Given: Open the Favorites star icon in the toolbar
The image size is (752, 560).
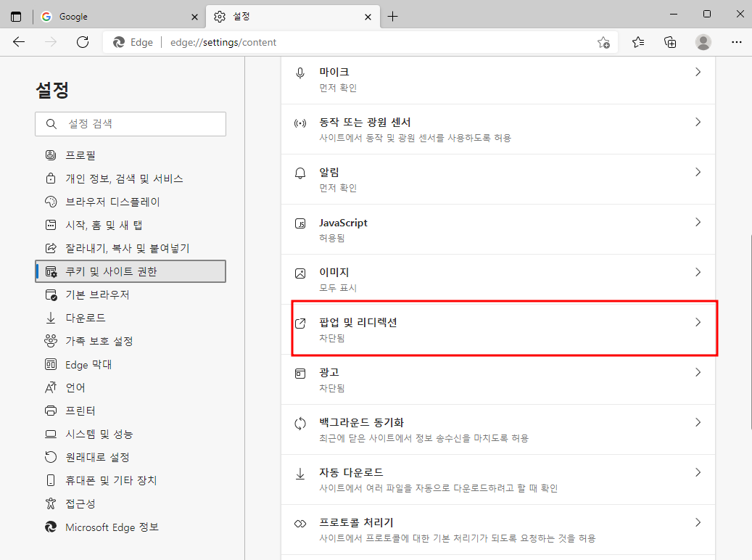Looking at the screenshot, I should 637,42.
